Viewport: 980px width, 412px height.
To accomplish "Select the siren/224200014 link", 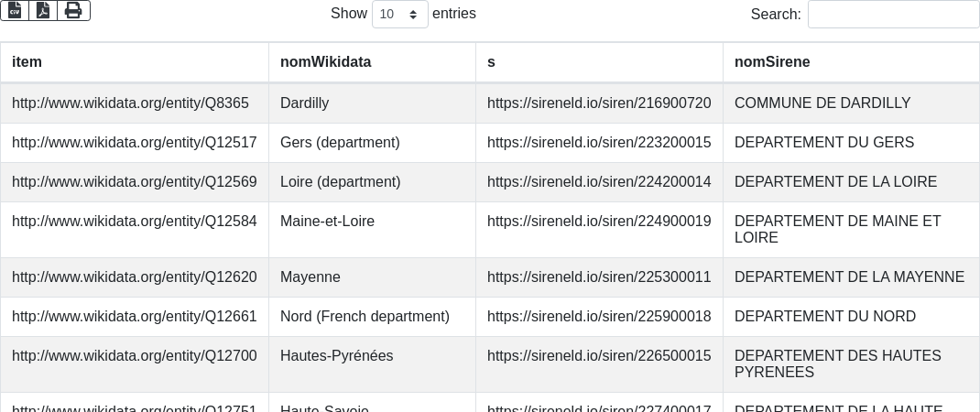I will [x=599, y=182].
